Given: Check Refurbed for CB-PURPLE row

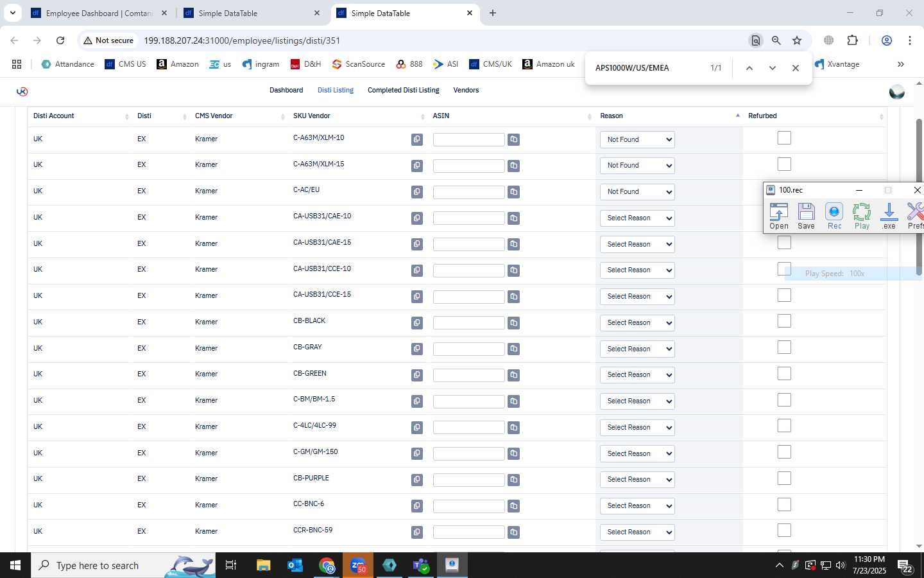Looking at the screenshot, I should [x=784, y=478].
